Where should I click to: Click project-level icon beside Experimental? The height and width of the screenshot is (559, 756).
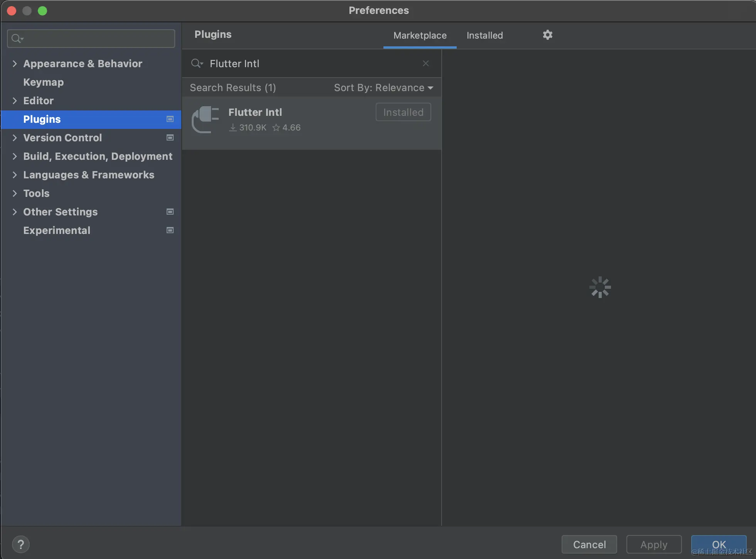click(x=170, y=230)
